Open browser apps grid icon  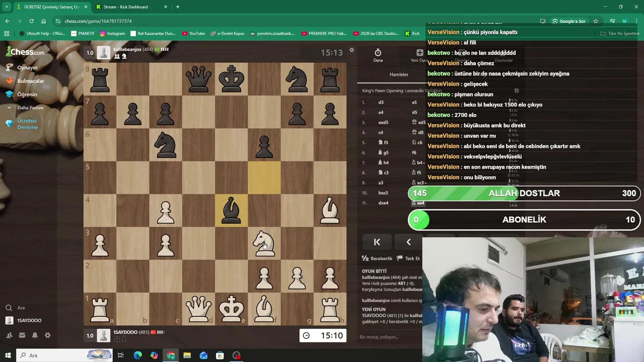click(7, 34)
